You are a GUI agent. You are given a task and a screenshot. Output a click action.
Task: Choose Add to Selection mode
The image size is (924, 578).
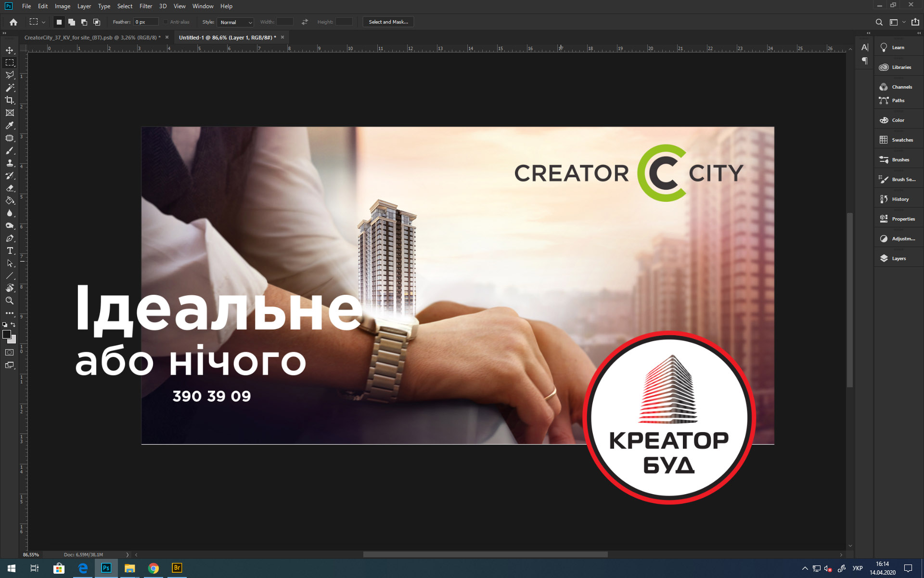pyautogui.click(x=72, y=22)
